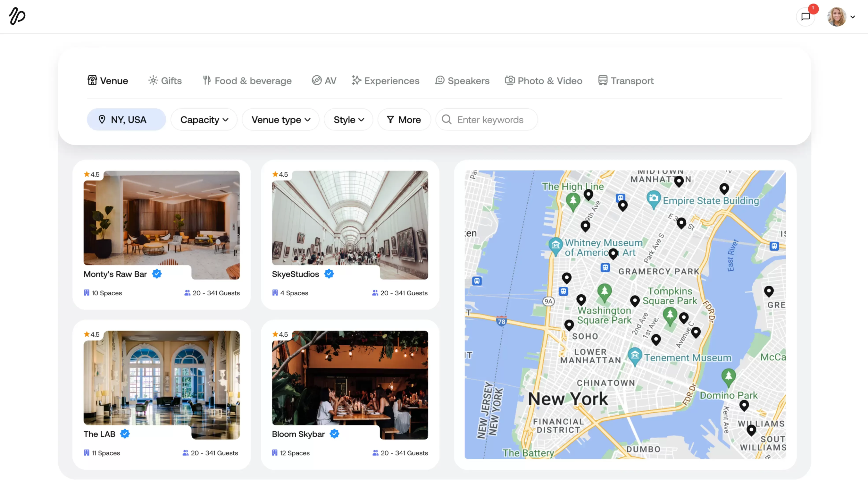The image size is (868, 497).
Task: Open the Speakers category
Action: coord(462,80)
